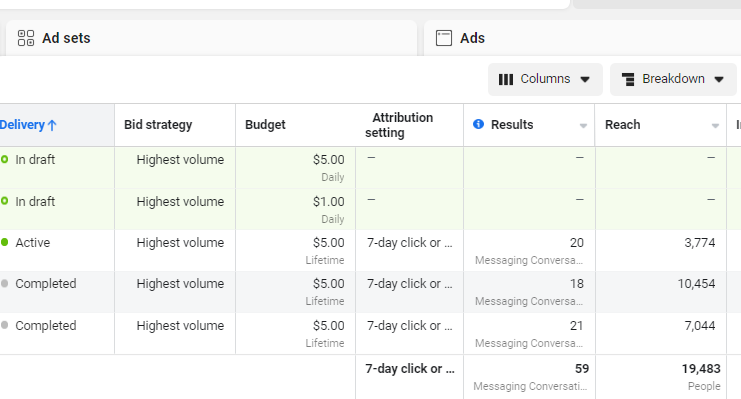
Task: Click the first In draft status circle
Action: tap(5, 159)
